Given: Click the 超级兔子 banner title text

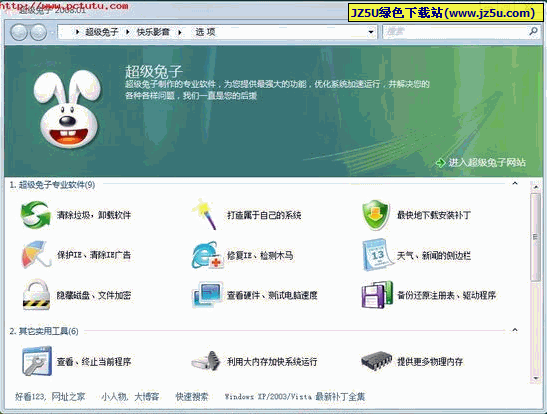Looking at the screenshot, I should tap(154, 71).
